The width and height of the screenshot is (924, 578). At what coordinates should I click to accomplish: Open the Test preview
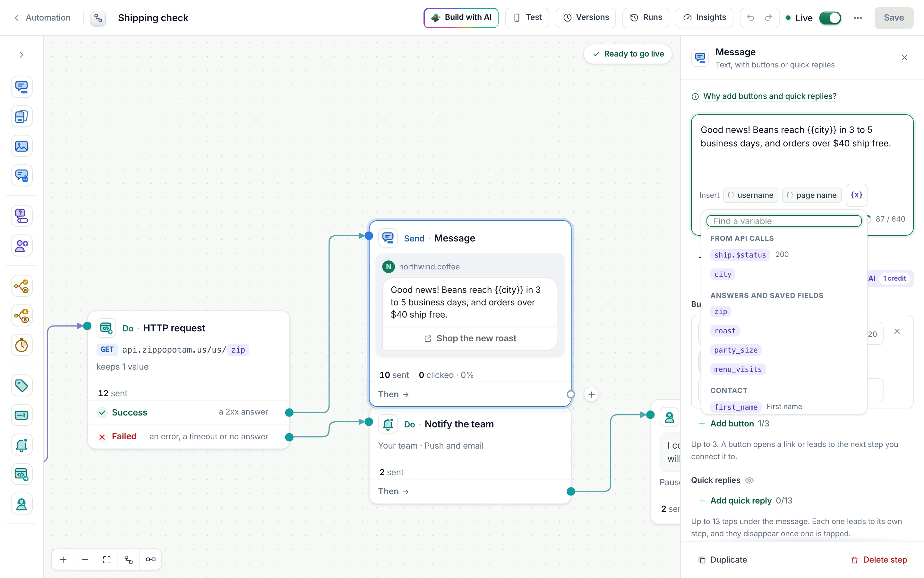(527, 18)
